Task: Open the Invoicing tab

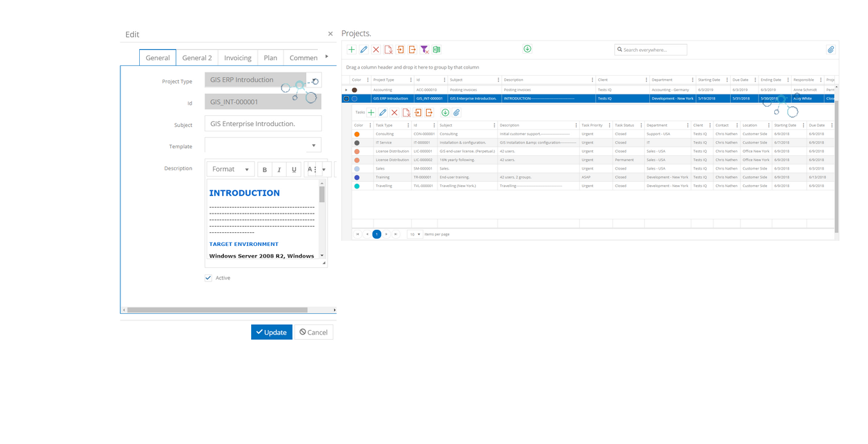Action: tap(238, 58)
